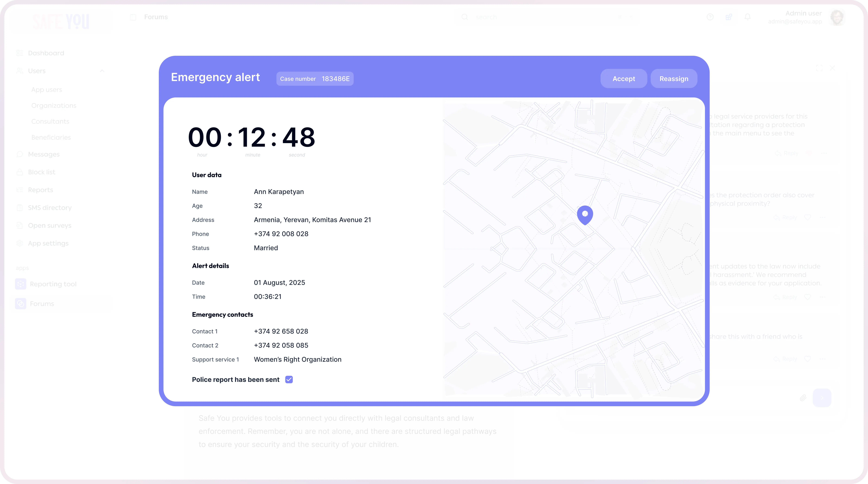868x484 pixels.
Task: Like the share with a friend comment
Action: [807, 359]
